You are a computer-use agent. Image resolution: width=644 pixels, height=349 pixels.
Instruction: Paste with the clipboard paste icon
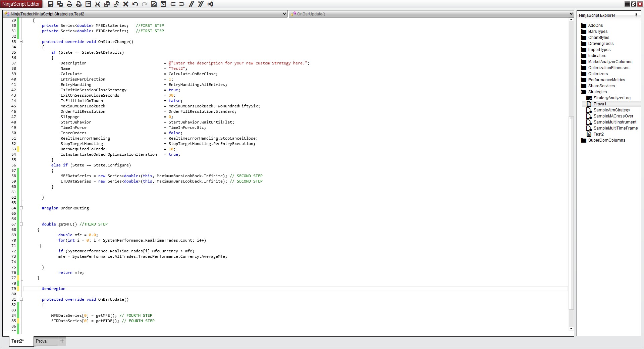click(116, 4)
